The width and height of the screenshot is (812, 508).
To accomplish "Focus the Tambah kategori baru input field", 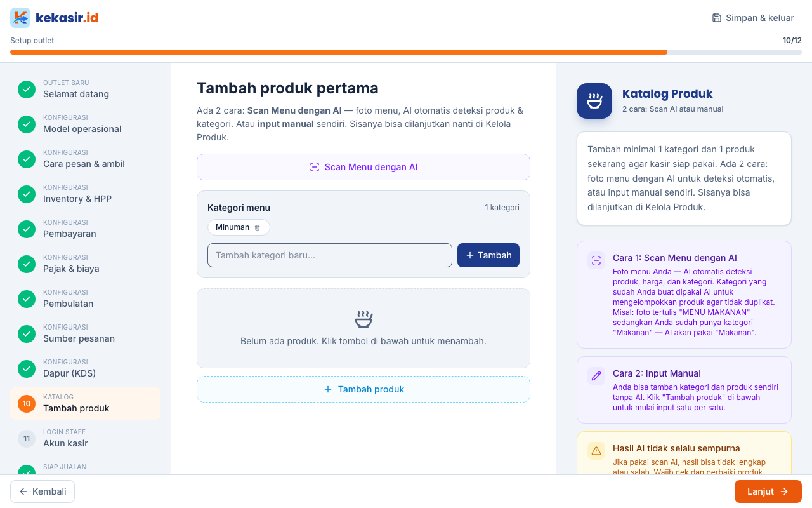I will coord(330,255).
